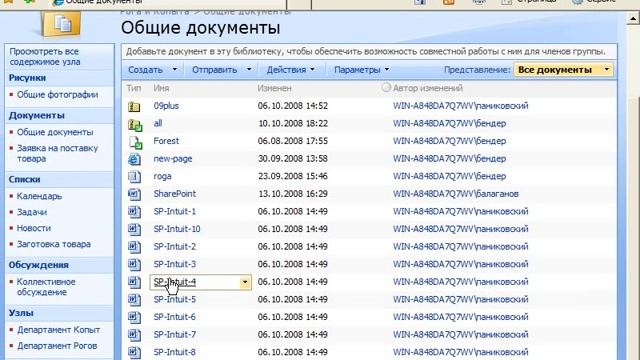This screenshot has height=360, width=640.
Task: Open the Действия dropdown menu
Action: point(290,70)
